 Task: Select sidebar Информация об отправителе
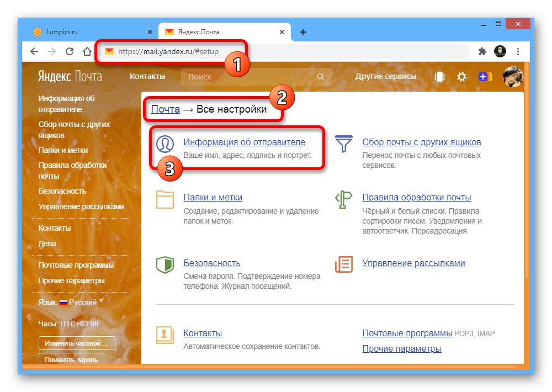(67, 104)
